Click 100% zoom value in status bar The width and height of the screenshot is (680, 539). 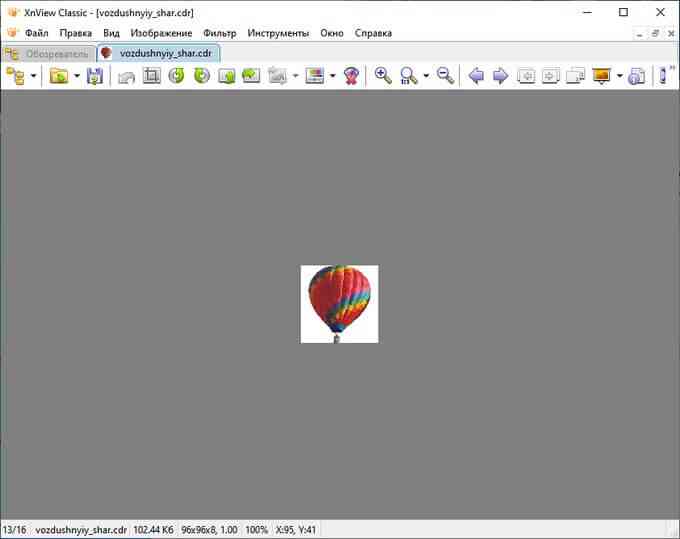pos(257,530)
